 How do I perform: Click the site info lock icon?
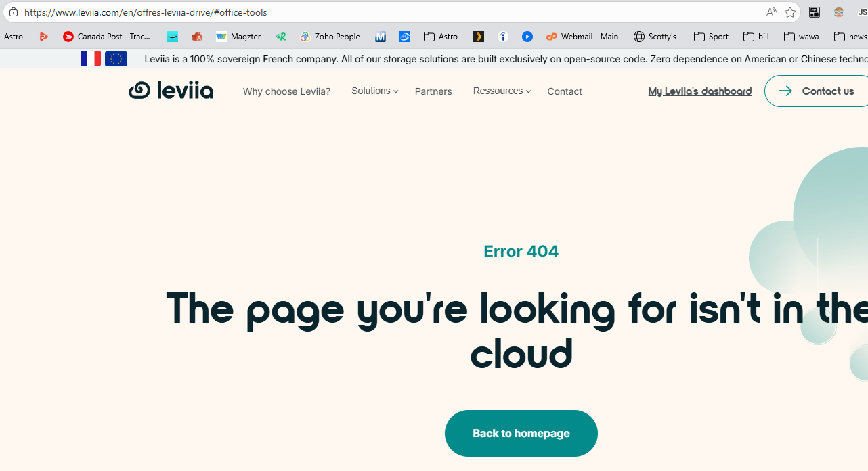tap(14, 12)
